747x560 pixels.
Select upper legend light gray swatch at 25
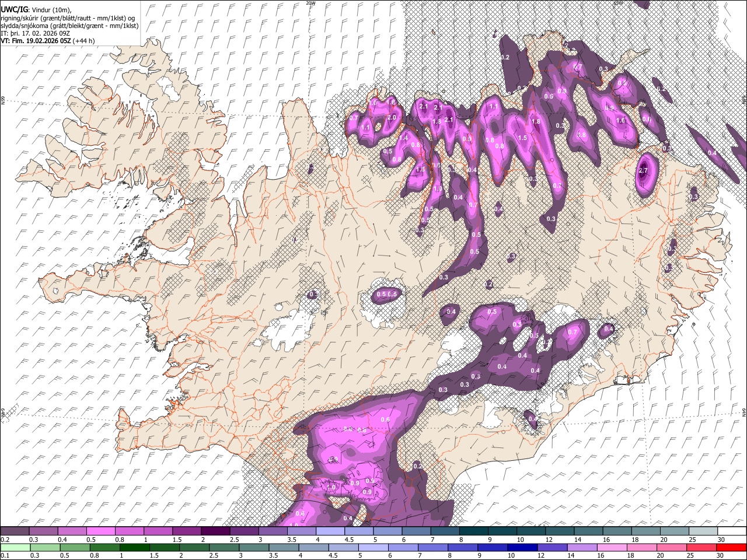click(703, 531)
